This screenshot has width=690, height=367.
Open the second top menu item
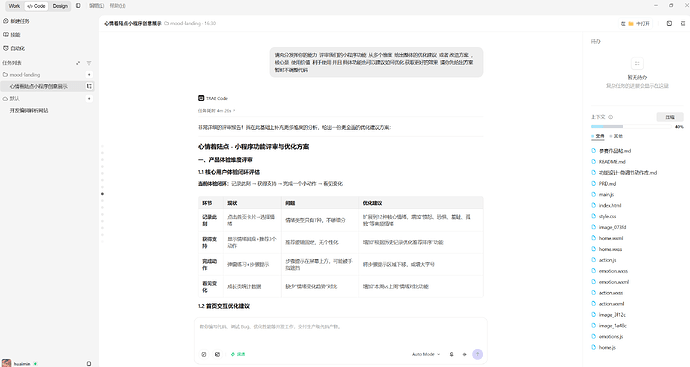click(x=117, y=6)
